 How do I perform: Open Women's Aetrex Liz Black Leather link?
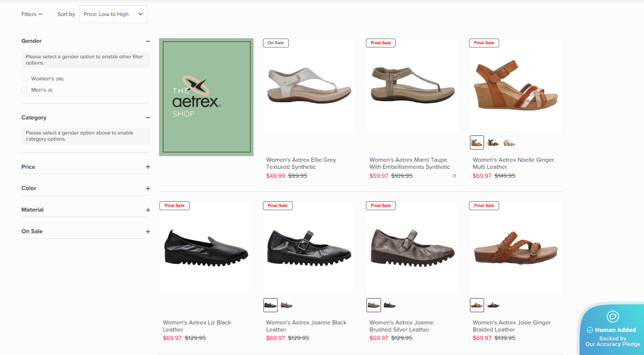[x=197, y=326]
